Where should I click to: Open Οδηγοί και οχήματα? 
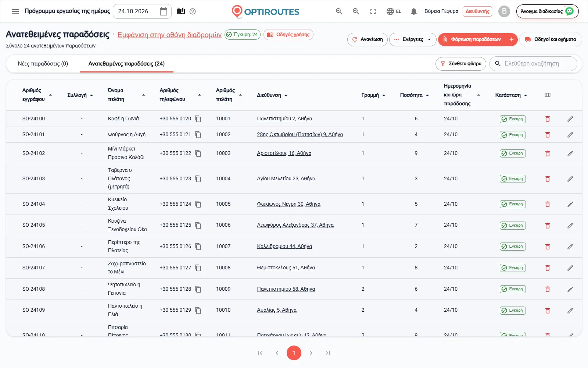551,39
